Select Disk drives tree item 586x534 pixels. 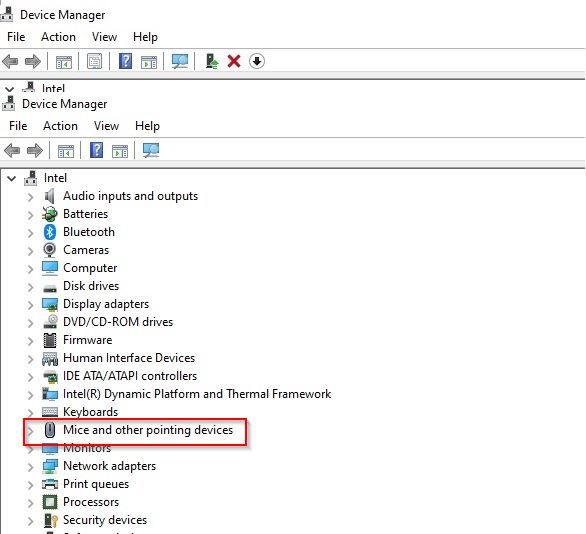tap(91, 286)
